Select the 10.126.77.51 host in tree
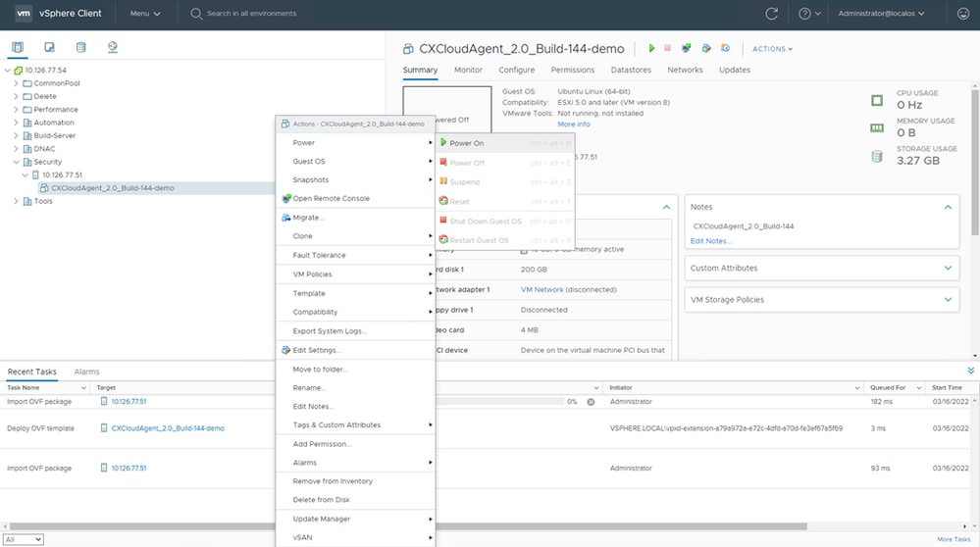Screen dimensions: 980x547 click(62, 174)
